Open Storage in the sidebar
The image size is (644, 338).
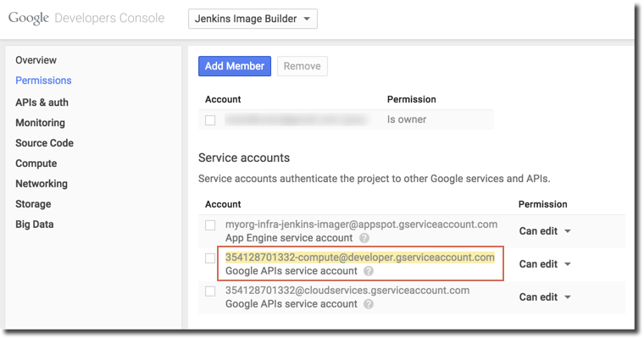point(33,204)
